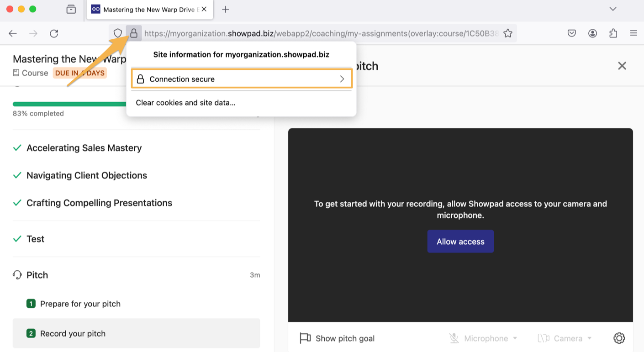The width and height of the screenshot is (644, 352).
Task: Save the page to Pocket
Action: click(x=571, y=33)
